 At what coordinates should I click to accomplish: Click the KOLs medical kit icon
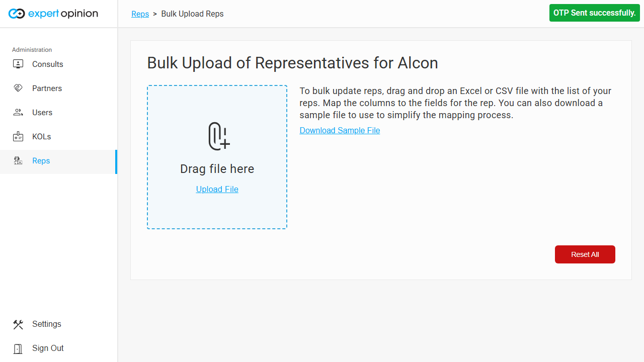[18, 137]
